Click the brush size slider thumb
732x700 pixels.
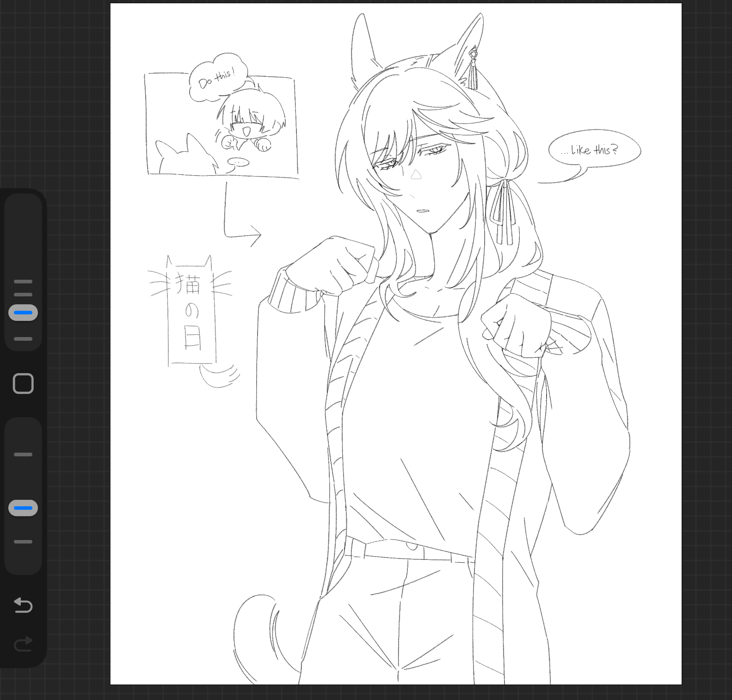(23, 313)
